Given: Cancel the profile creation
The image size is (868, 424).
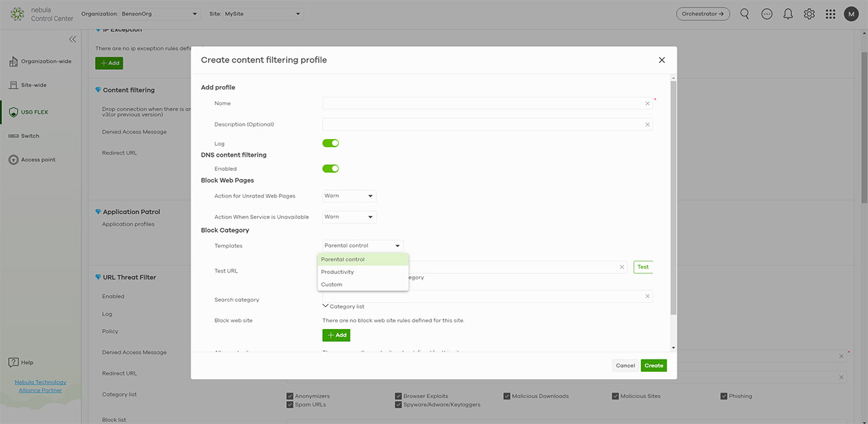Looking at the screenshot, I should 625,366.
